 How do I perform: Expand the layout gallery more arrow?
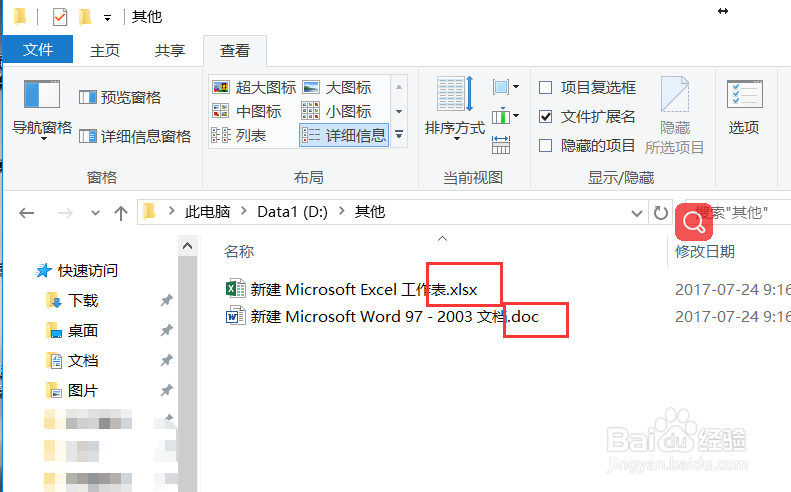click(x=399, y=135)
